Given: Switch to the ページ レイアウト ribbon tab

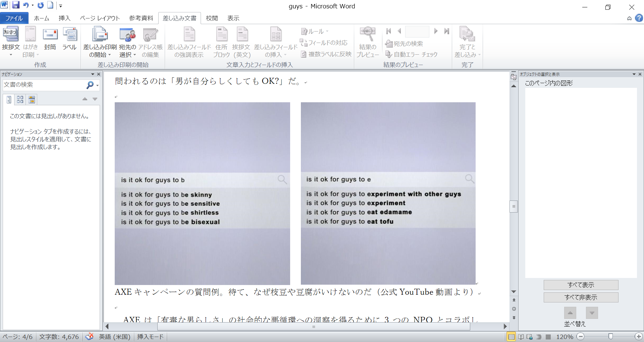Looking at the screenshot, I should click(x=100, y=18).
